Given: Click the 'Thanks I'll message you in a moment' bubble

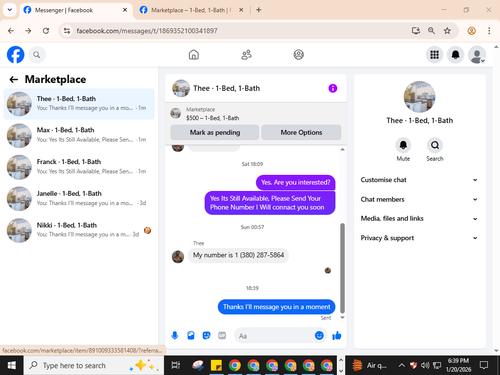Looking at the screenshot, I should tap(276, 307).
